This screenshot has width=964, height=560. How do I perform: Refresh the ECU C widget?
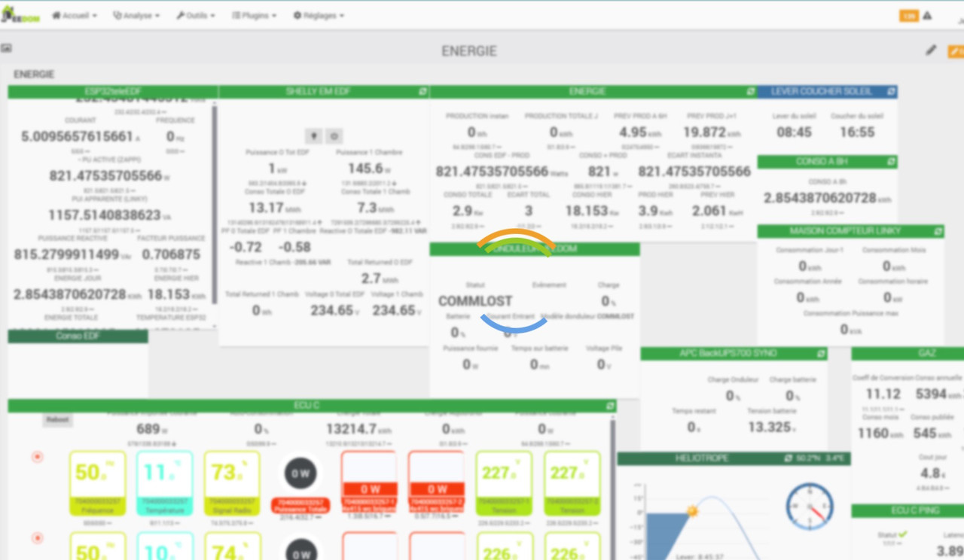tap(610, 406)
